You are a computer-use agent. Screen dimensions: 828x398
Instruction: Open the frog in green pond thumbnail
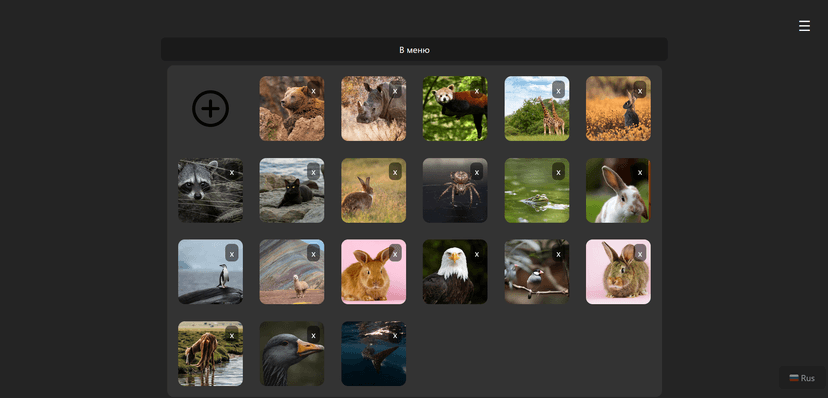(537, 190)
